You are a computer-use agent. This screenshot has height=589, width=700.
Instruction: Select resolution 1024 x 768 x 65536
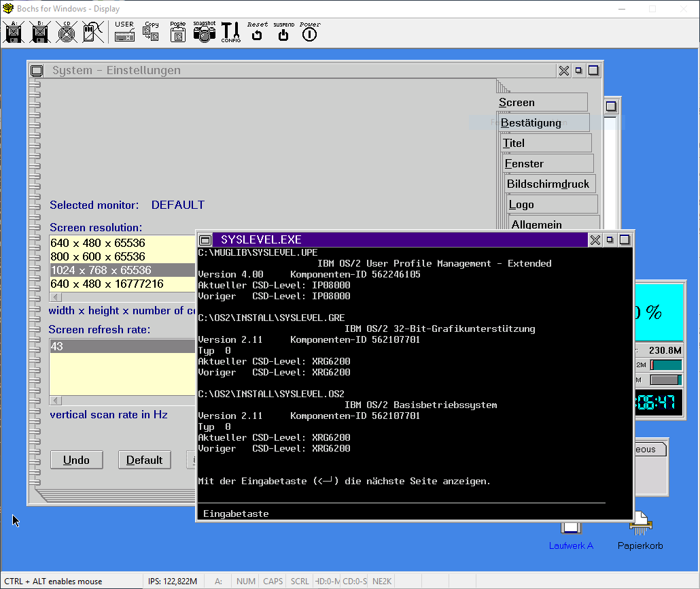122,270
